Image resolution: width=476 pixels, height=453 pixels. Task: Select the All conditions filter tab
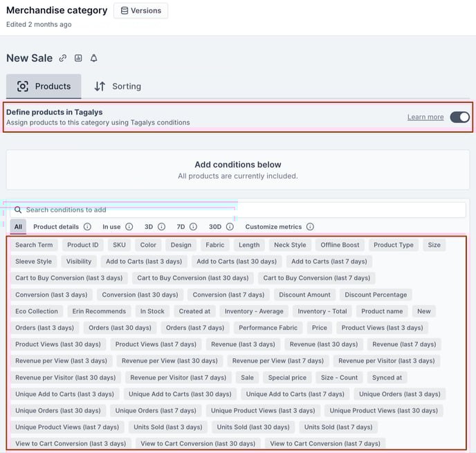click(x=18, y=227)
